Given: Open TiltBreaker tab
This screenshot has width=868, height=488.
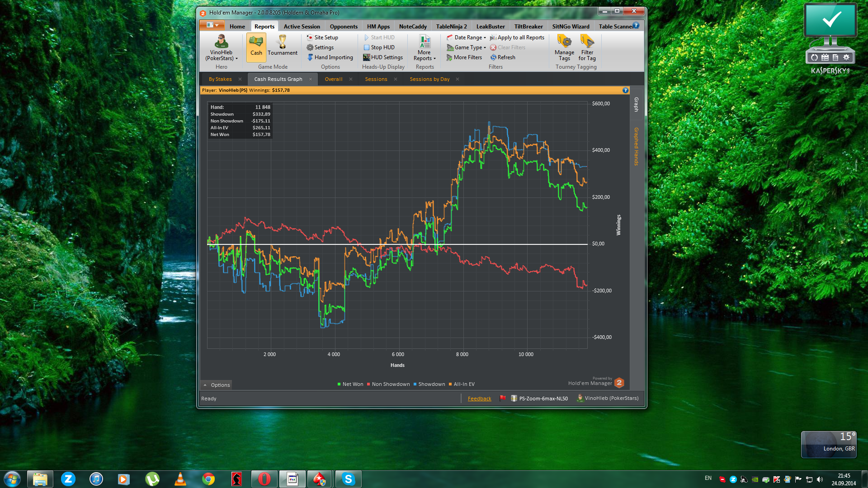Looking at the screenshot, I should (x=528, y=27).
